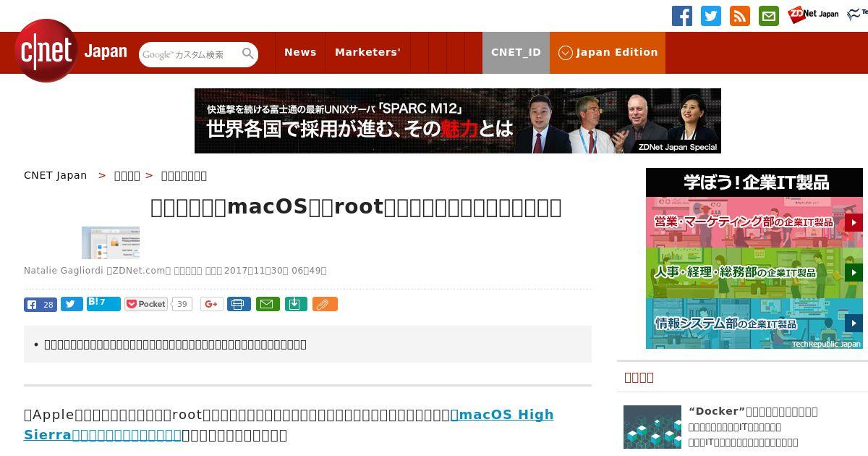Click the SPARC M12 banner advertisement
Viewport: 868px width, 456px height.
coord(458,121)
